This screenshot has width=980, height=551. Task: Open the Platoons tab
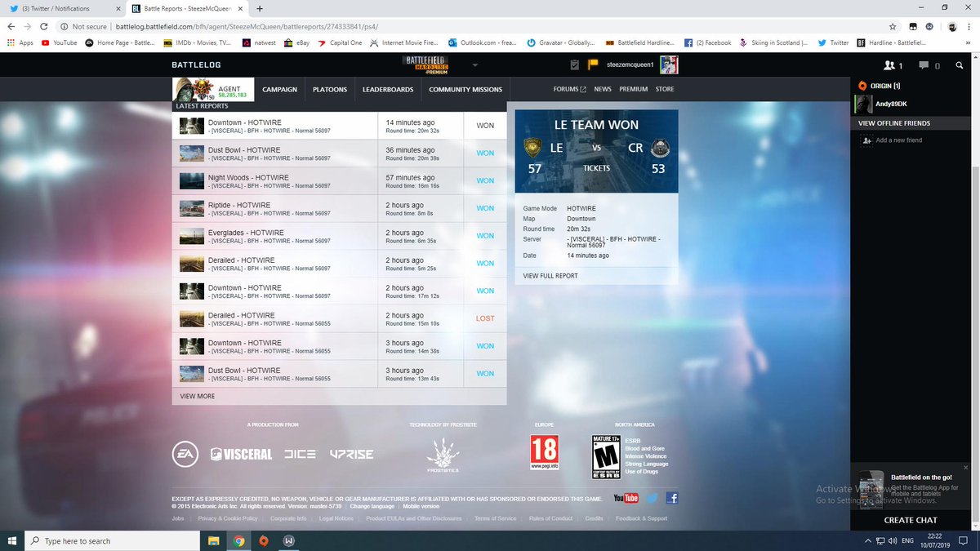[x=330, y=90]
